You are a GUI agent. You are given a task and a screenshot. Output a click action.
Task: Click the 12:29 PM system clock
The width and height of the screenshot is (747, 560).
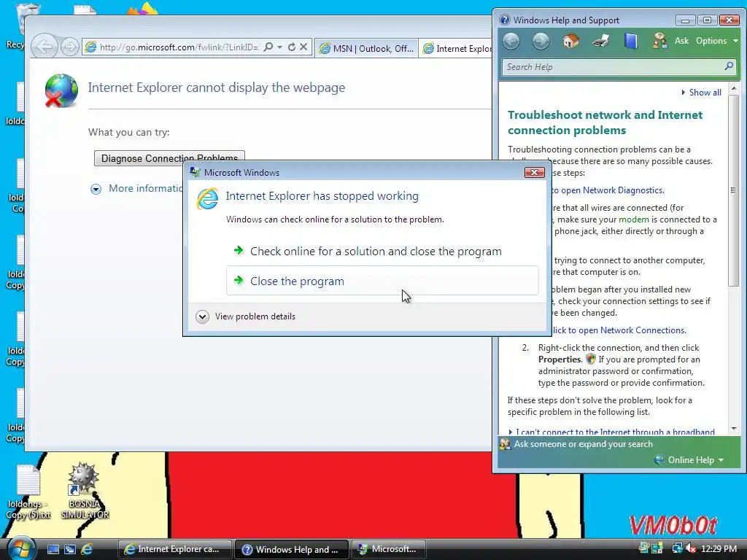(719, 548)
